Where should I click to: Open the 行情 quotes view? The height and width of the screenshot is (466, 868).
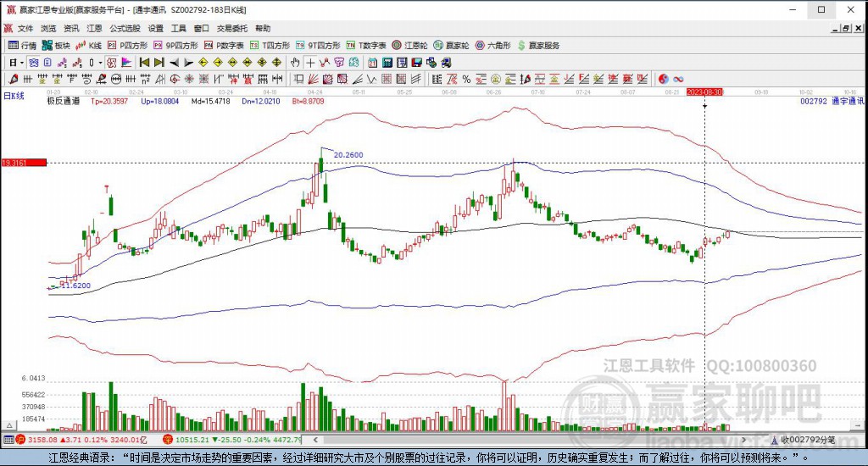coord(23,46)
